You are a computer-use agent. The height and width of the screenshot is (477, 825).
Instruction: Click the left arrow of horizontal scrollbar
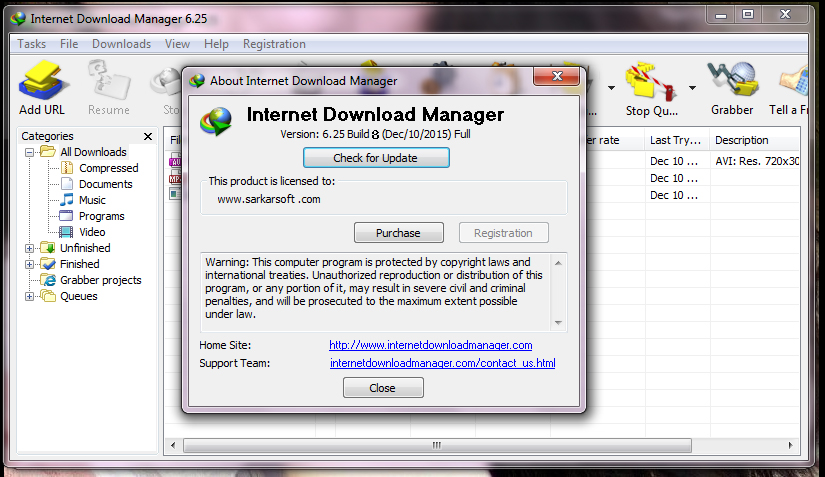[x=173, y=445]
